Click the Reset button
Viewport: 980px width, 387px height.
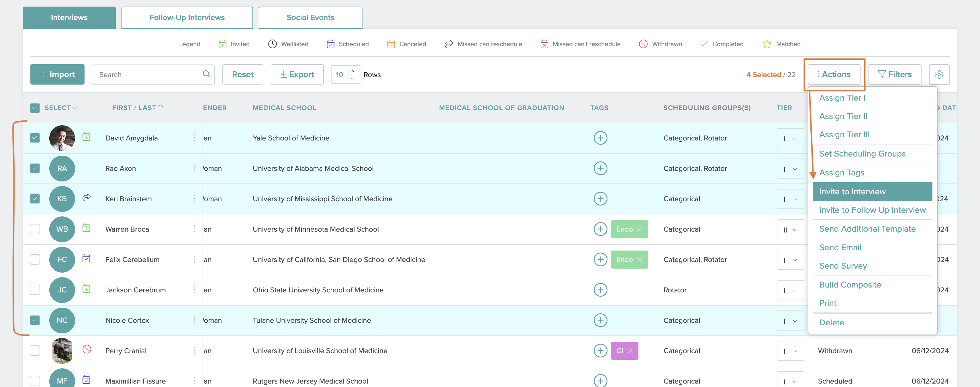(x=243, y=74)
